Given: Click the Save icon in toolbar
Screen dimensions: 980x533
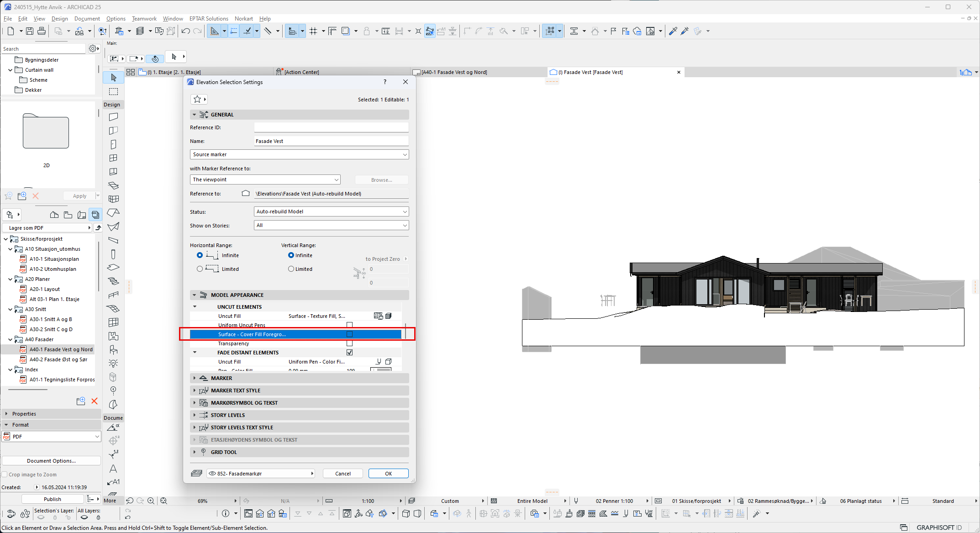Looking at the screenshot, I should pos(30,31).
